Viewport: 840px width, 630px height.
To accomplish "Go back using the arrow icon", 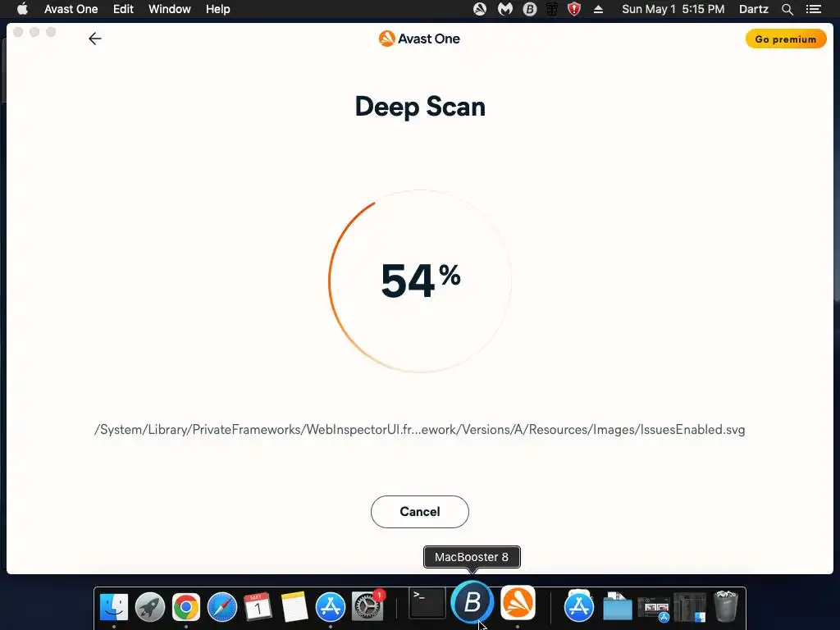I will pos(95,39).
